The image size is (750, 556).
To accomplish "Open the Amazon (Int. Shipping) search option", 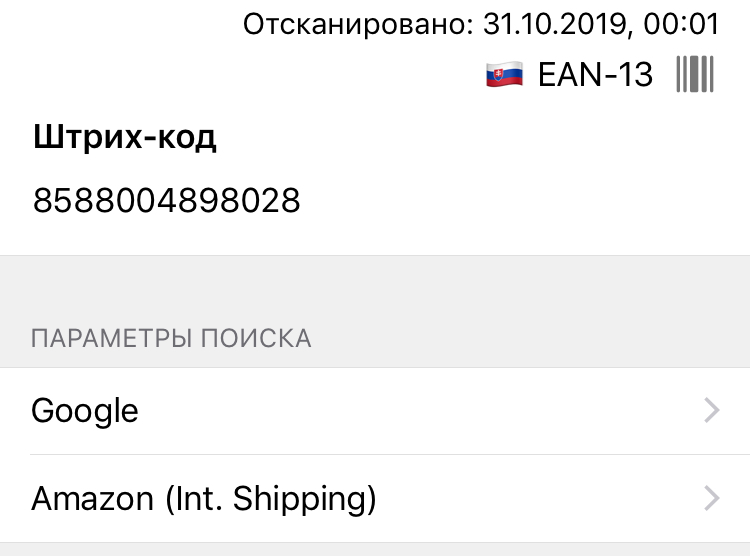I will pos(375,498).
